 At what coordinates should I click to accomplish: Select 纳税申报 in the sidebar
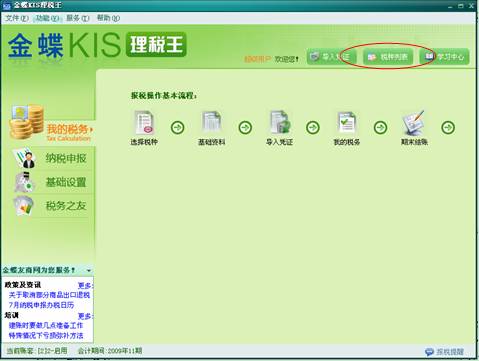(66, 158)
